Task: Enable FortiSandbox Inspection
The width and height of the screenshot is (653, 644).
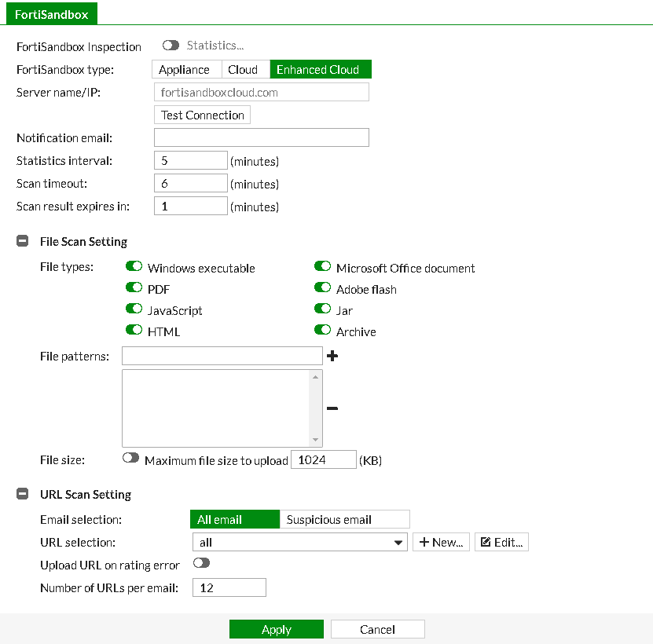Action: 171,46
